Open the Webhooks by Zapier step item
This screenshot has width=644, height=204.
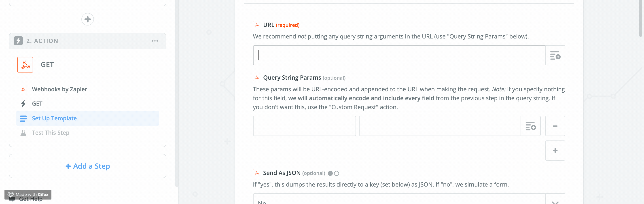(x=60, y=89)
